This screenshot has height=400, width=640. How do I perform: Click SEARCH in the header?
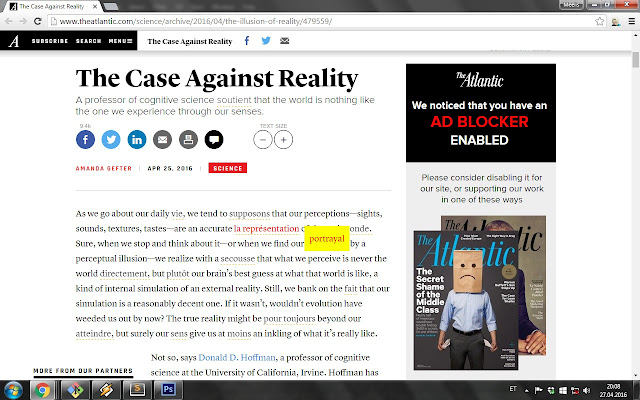pyautogui.click(x=88, y=41)
